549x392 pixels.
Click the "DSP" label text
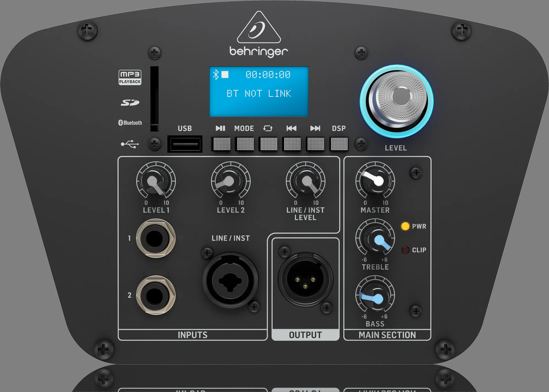point(339,128)
